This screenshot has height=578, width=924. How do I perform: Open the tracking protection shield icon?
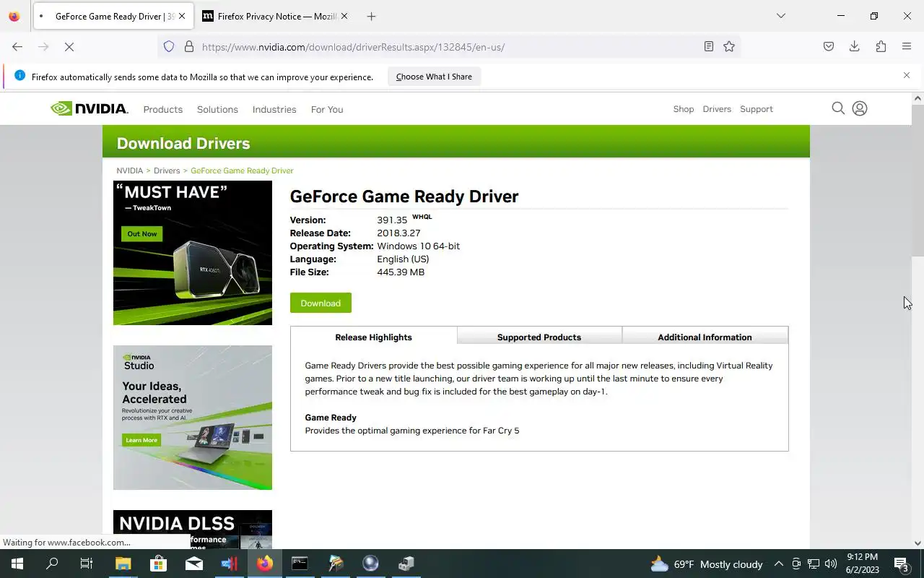click(x=169, y=46)
